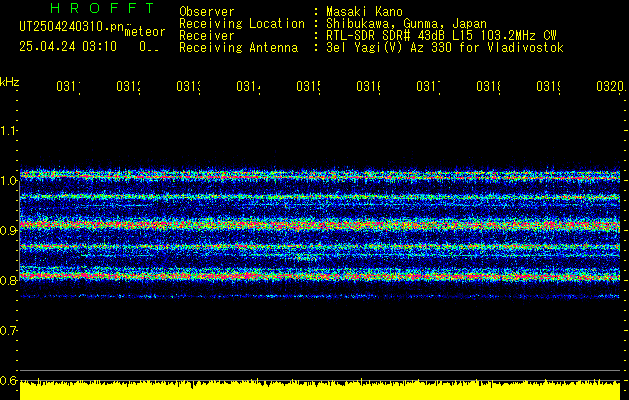Click the Observer label
Screen dimensions: 629x400
[207, 11]
